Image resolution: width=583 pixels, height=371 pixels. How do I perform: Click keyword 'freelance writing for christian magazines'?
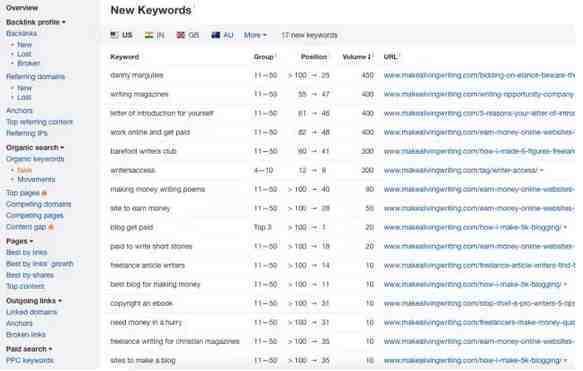coord(175,342)
